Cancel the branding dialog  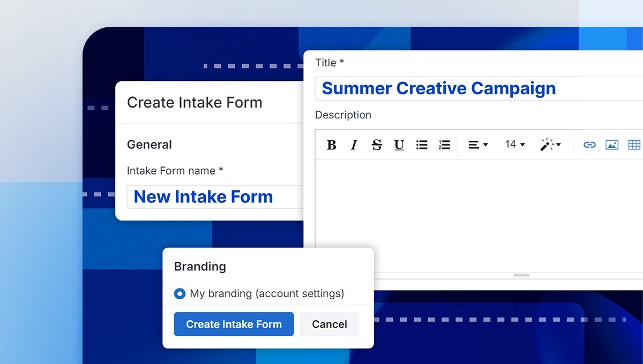pyautogui.click(x=329, y=324)
